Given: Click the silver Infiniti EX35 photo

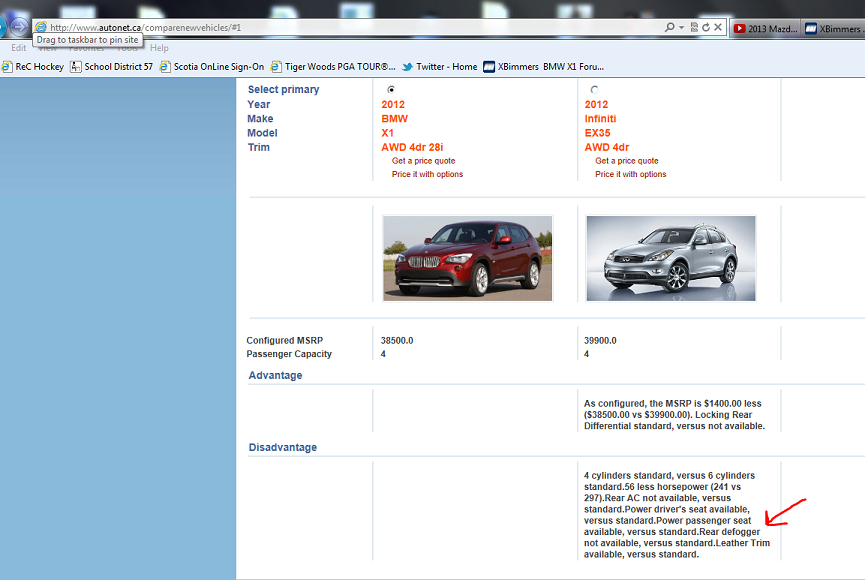Looking at the screenshot, I should coord(671,258).
